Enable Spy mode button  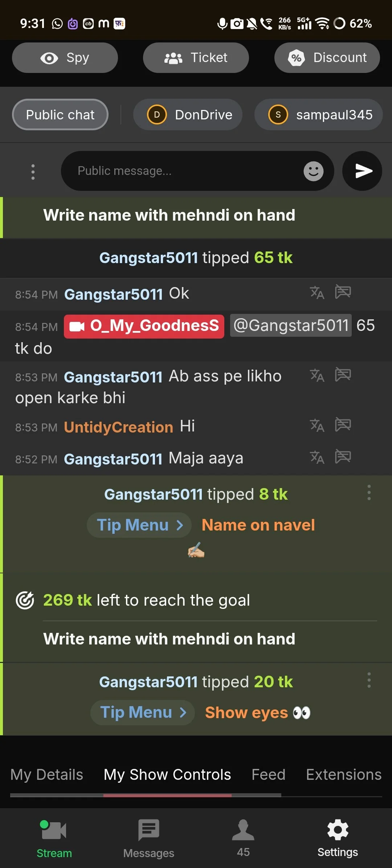click(65, 58)
